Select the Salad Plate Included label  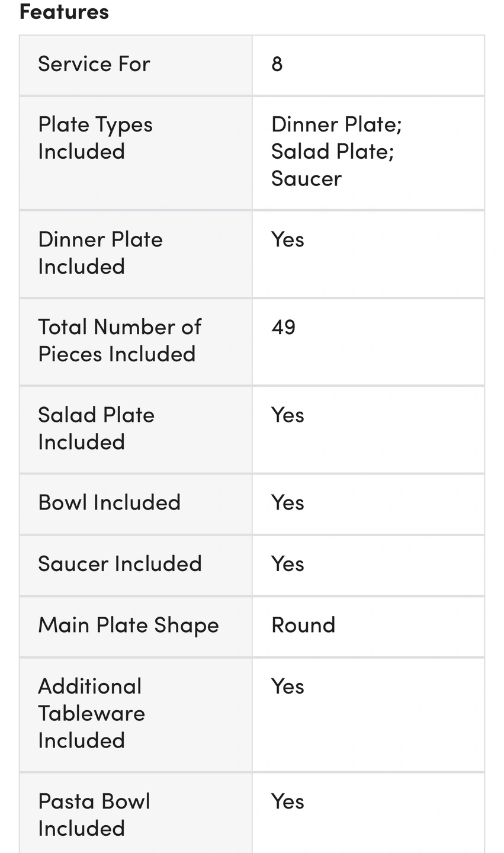(x=96, y=428)
